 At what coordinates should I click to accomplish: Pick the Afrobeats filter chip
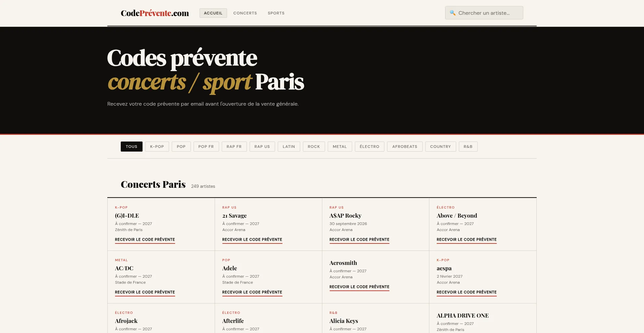pos(405,147)
